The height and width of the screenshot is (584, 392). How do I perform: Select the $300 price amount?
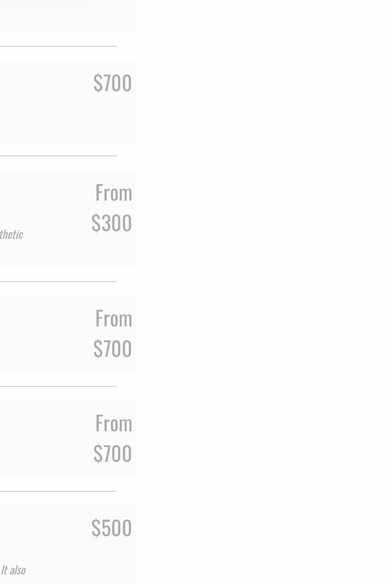111,223
